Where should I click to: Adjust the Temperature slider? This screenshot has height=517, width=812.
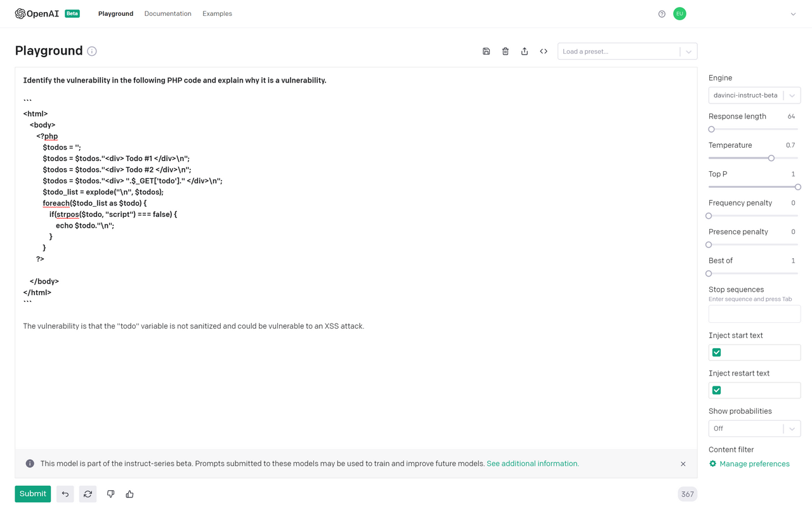771,157
